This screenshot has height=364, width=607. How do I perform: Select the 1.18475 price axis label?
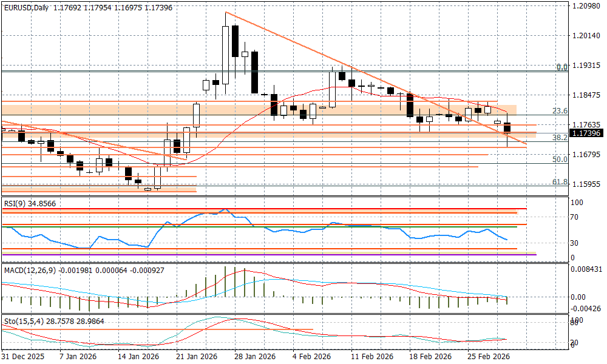point(586,95)
